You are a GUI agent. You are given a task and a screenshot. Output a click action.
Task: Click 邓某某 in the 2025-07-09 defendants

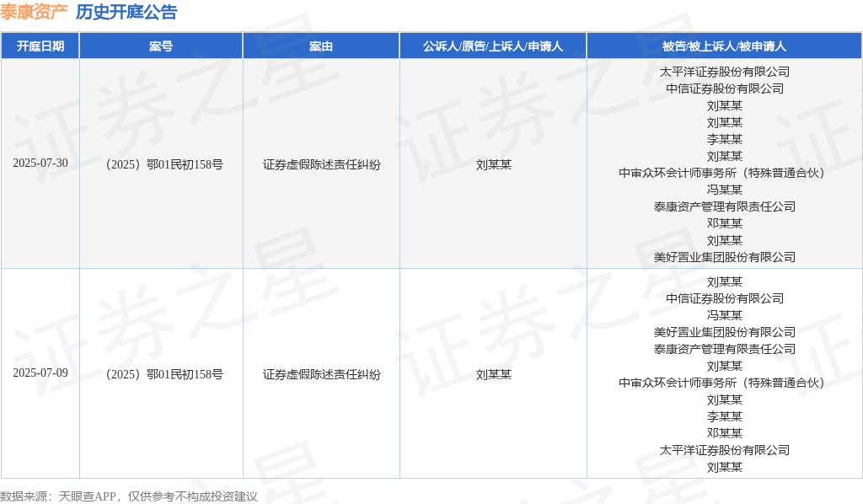724,433
